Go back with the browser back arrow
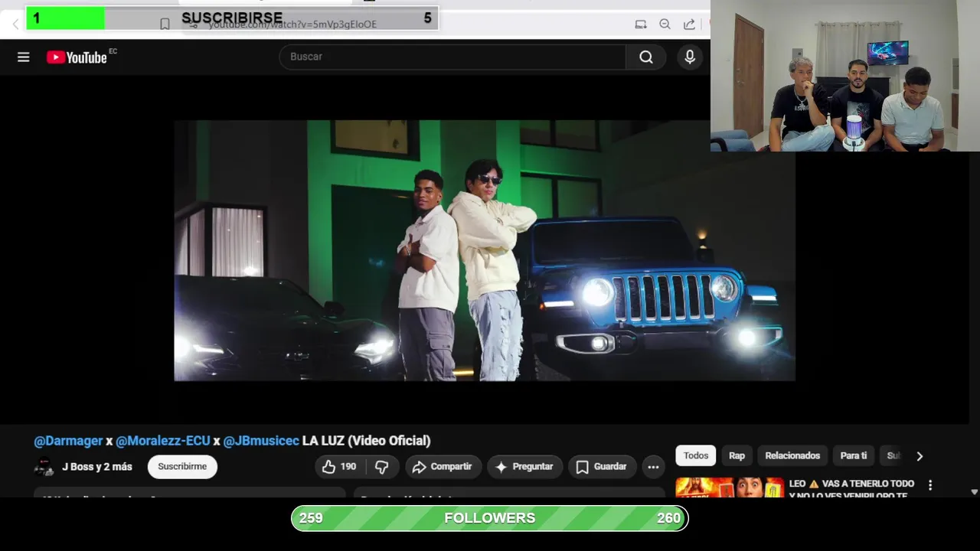This screenshot has height=551, width=980. [x=15, y=24]
